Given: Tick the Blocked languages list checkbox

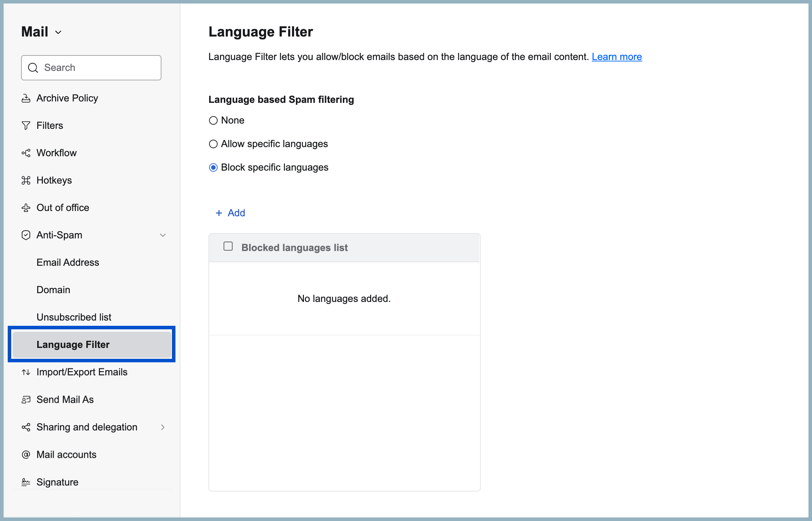Looking at the screenshot, I should click(228, 246).
